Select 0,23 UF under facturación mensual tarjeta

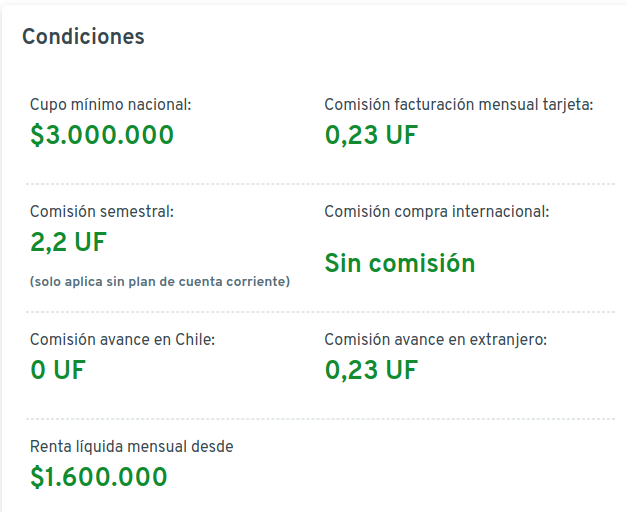tap(371, 135)
